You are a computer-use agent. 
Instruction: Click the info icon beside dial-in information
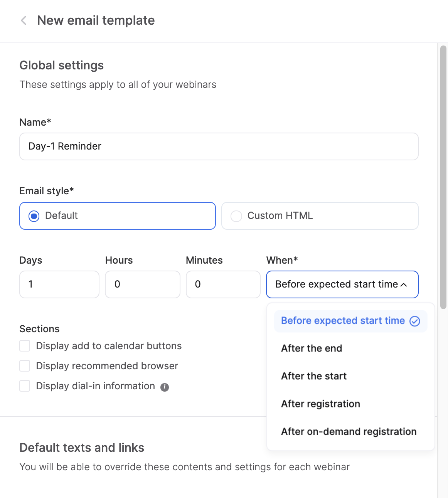click(164, 387)
